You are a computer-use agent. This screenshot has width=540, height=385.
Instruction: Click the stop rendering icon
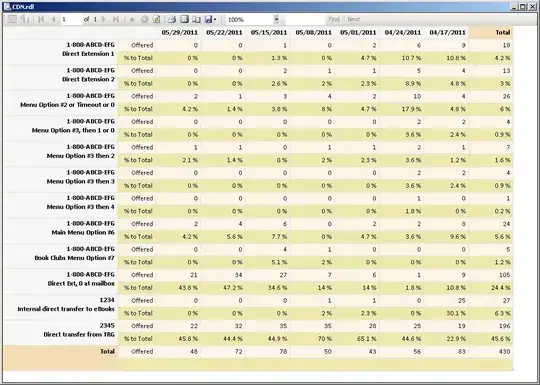[x=145, y=19]
